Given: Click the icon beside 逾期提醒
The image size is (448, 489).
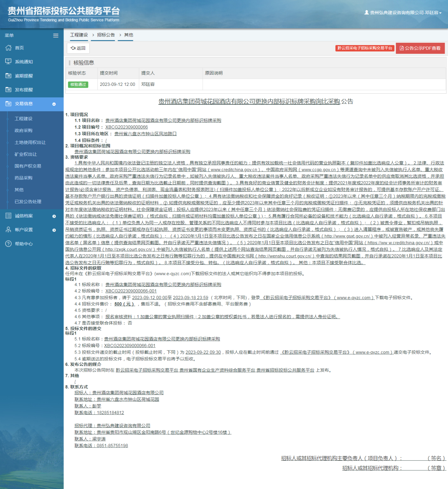Looking at the screenshot, I should 8,76.
